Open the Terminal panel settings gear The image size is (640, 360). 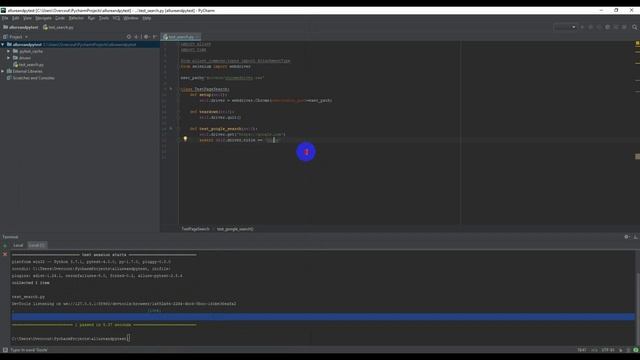pos(627,237)
